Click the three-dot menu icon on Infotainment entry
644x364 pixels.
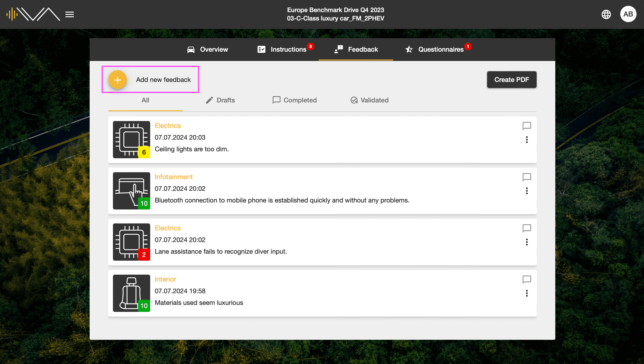(x=527, y=191)
